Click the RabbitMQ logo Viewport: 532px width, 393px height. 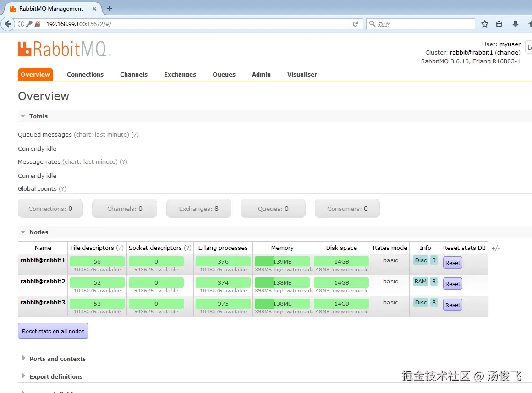click(x=64, y=49)
